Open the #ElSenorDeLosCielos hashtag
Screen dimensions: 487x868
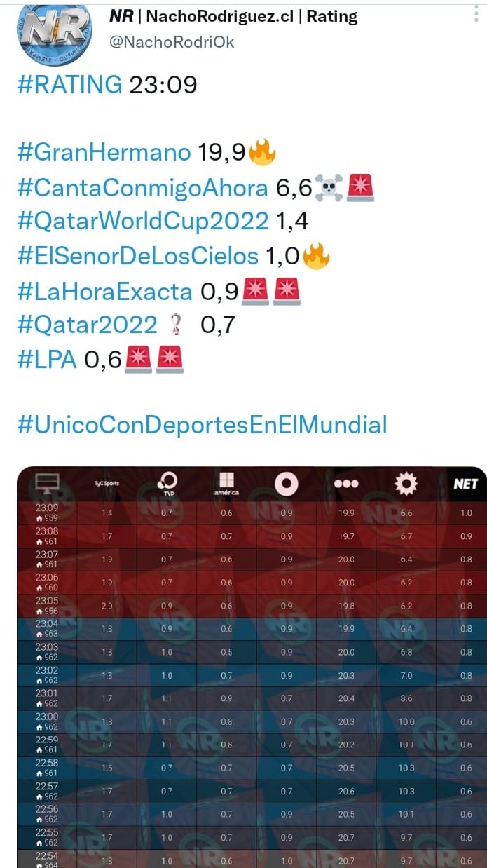click(x=138, y=256)
